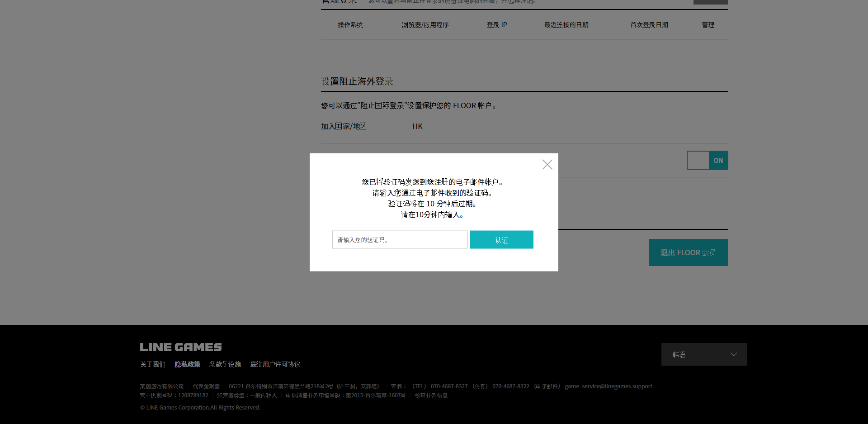The width and height of the screenshot is (868, 424).
Task: Open the 条款与设施 footer link
Action: (x=225, y=364)
